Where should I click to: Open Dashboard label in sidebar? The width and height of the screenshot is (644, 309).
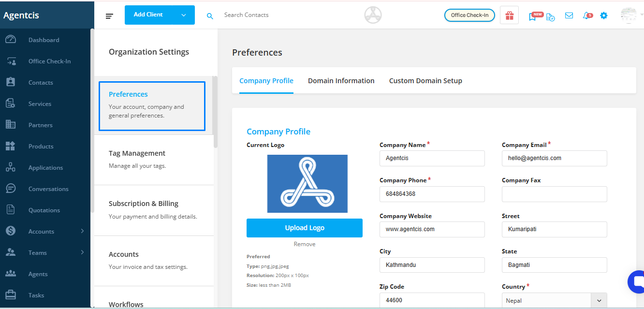(44, 40)
